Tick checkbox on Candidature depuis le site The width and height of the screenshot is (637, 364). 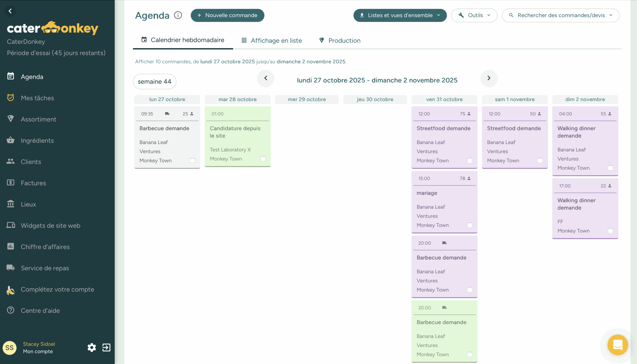point(263,159)
